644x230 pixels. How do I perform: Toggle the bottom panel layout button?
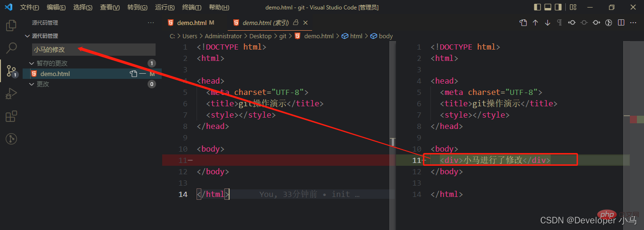[548, 7]
